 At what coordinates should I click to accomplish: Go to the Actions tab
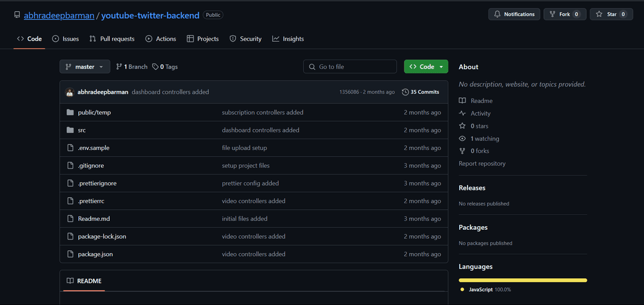160,39
